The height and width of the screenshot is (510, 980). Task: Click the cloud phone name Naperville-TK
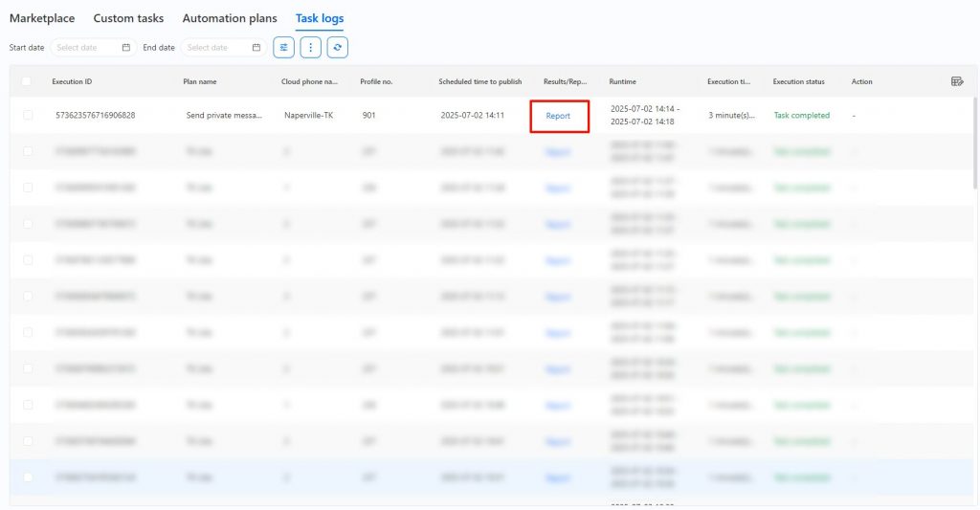pyautogui.click(x=309, y=115)
